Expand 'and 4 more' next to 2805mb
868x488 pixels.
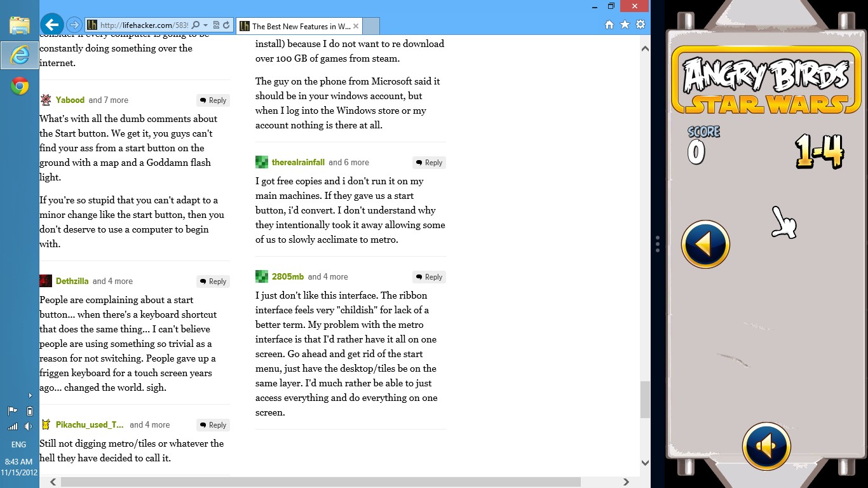pos(328,276)
